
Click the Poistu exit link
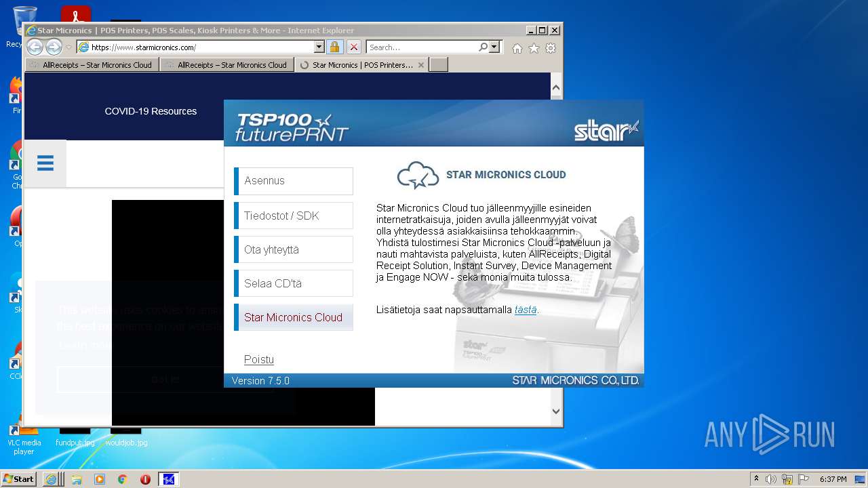tap(259, 359)
